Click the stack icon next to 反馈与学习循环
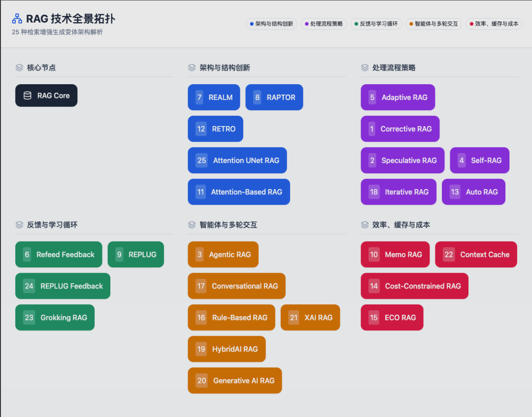 pos(19,225)
